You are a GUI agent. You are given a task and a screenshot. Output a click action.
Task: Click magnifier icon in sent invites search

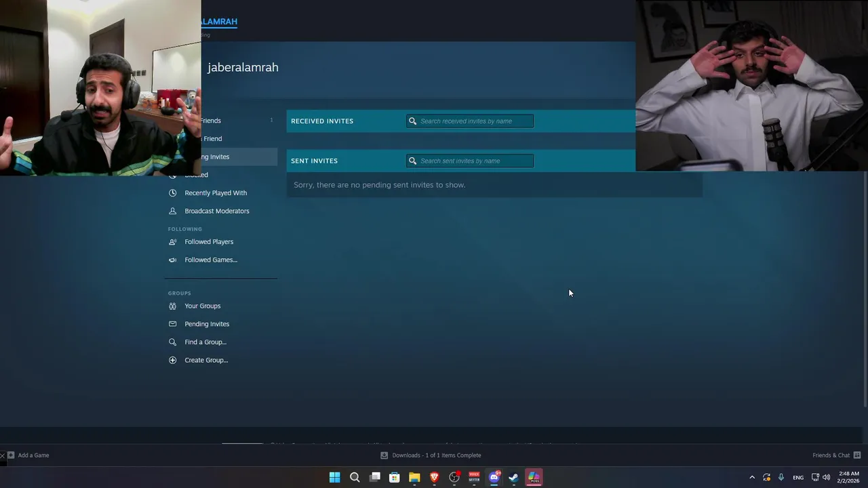(412, 161)
